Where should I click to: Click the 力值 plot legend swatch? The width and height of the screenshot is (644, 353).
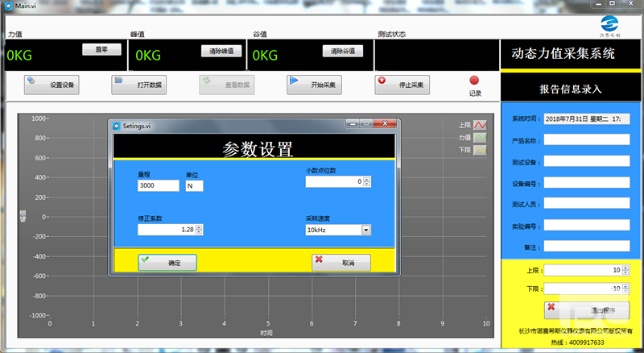[x=479, y=138]
